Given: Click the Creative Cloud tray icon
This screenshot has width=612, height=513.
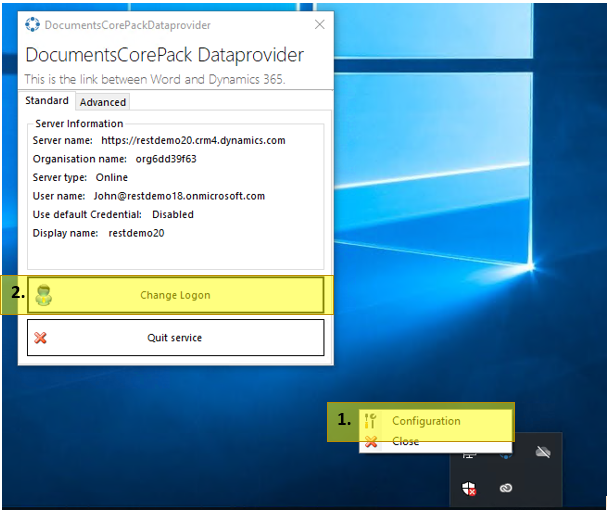Looking at the screenshot, I should (505, 488).
